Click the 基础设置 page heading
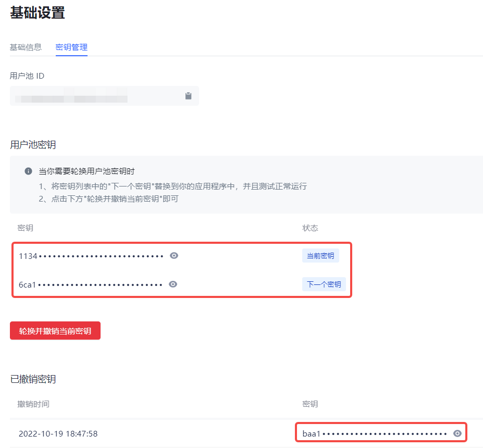Screen dimensions: 483x448 (x=38, y=13)
